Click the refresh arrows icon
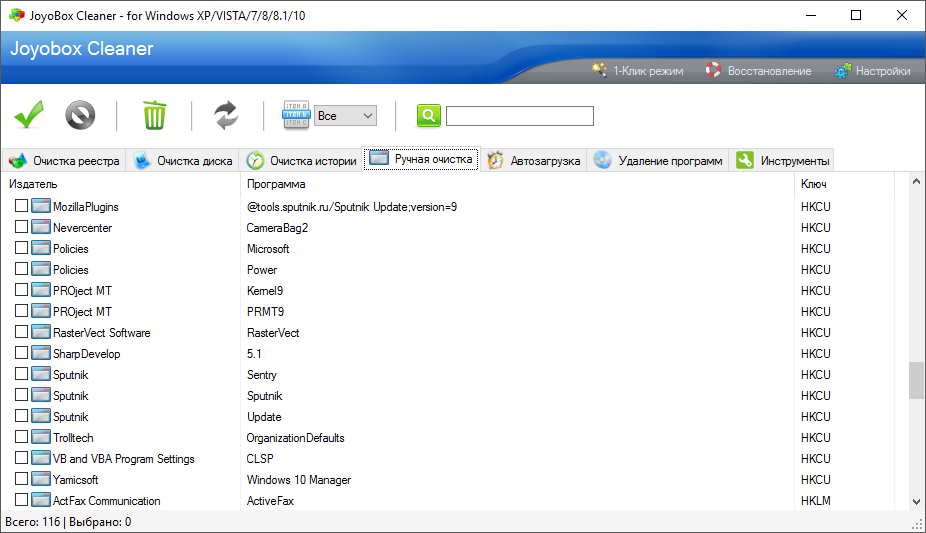This screenshot has height=533, width=926. point(226,115)
